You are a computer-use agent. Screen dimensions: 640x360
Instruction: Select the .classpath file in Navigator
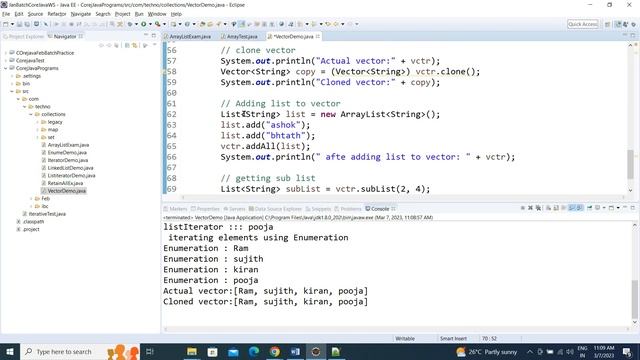[33, 222]
